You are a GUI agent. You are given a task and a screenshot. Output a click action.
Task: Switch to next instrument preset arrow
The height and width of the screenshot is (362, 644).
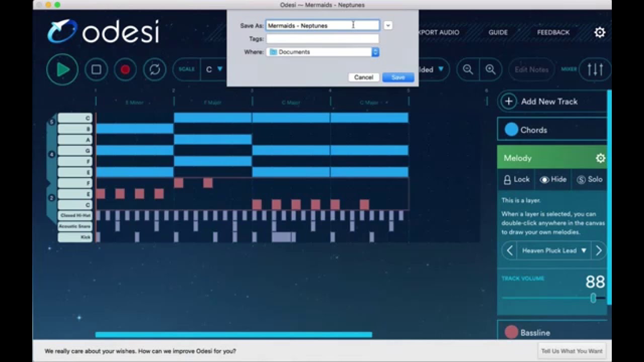coord(599,250)
